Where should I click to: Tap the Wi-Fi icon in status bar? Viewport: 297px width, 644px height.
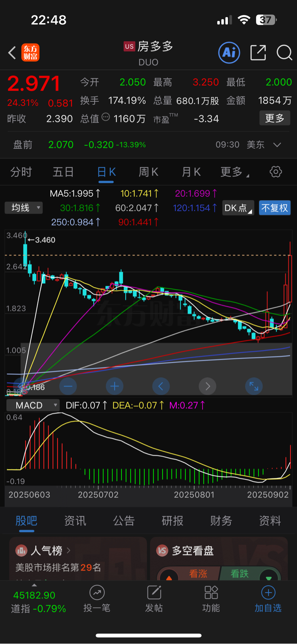(x=244, y=20)
